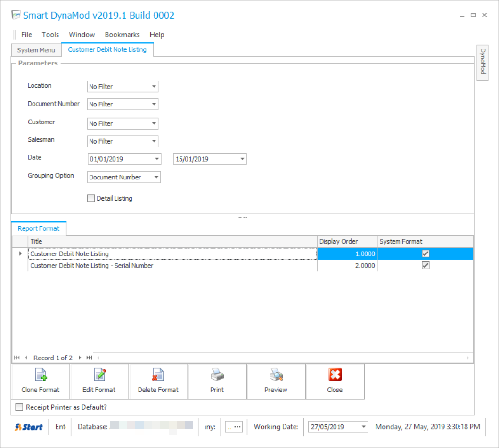Select the Customer Debit Note Listing title cell
The width and height of the screenshot is (499, 448).
click(x=172, y=253)
